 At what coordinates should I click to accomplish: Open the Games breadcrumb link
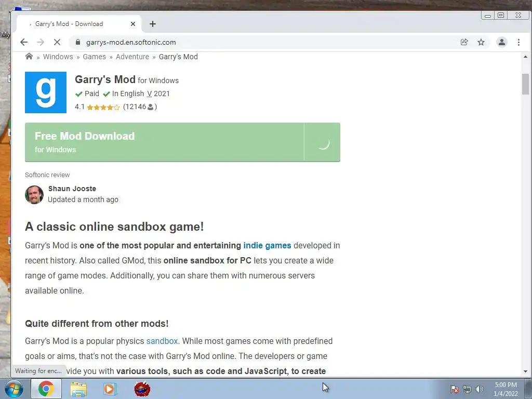tap(95, 57)
